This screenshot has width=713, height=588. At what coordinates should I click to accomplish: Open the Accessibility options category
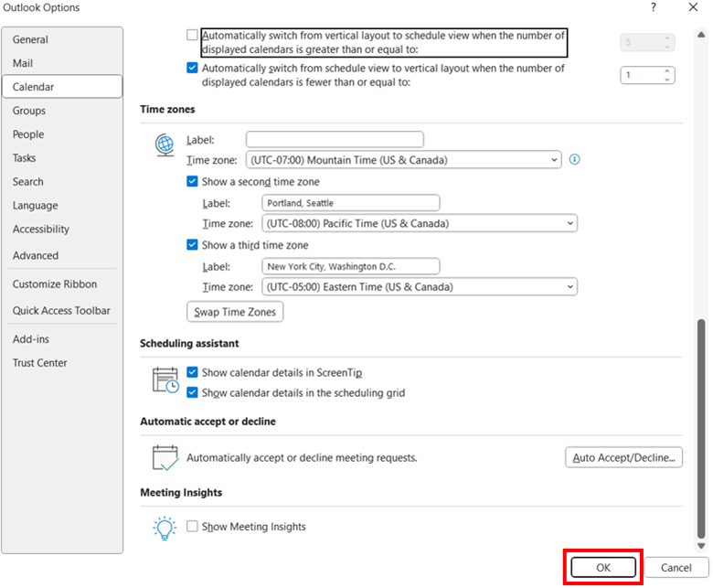tap(62, 229)
